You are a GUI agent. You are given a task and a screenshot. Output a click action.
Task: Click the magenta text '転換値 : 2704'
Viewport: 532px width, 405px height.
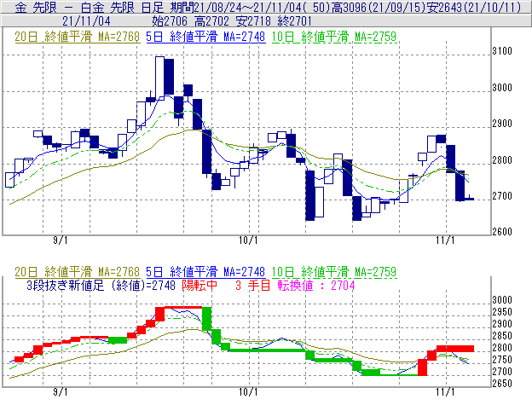click(316, 286)
